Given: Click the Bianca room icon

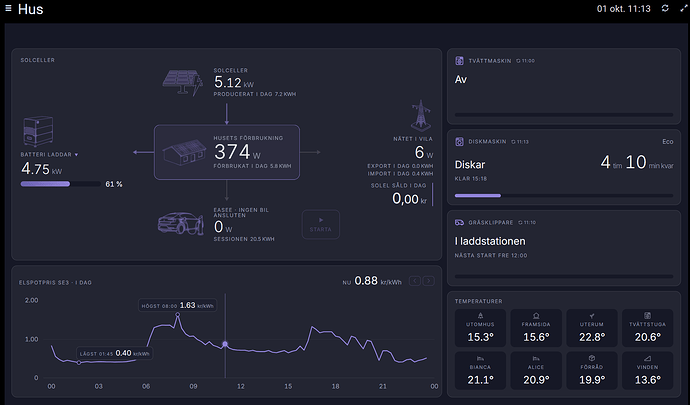Looking at the screenshot, I should (480, 358).
